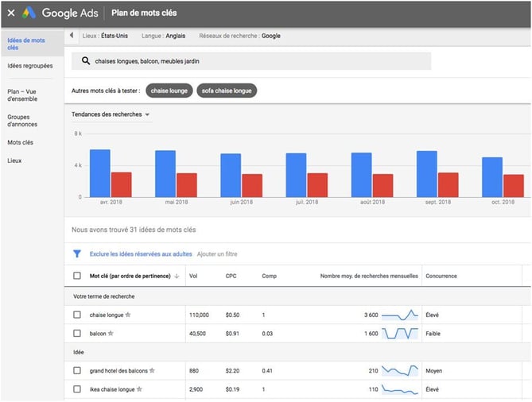Click the search magnifier icon
The width and height of the screenshot is (532, 402).
point(86,61)
